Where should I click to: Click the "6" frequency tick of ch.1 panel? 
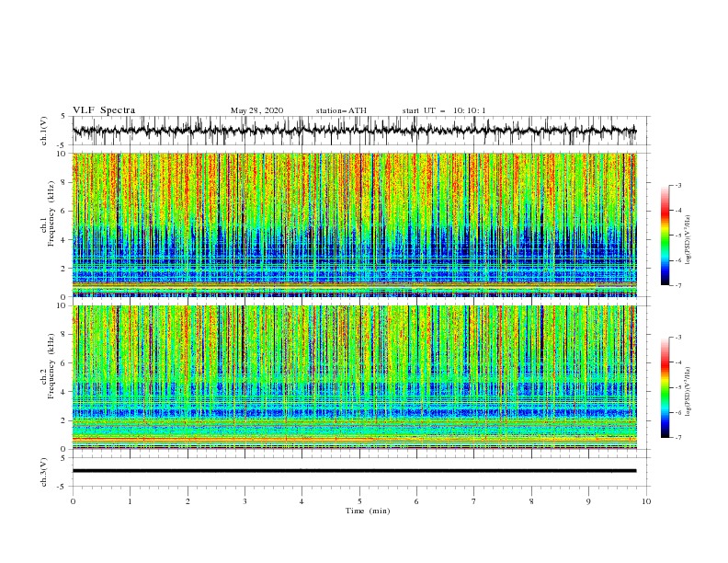click(64, 211)
